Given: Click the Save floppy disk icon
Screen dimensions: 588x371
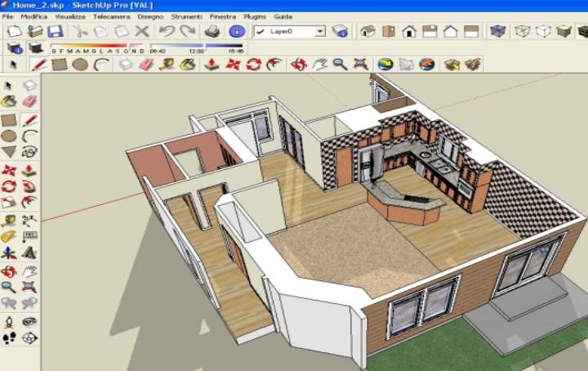Looking at the screenshot, I should point(55,32).
